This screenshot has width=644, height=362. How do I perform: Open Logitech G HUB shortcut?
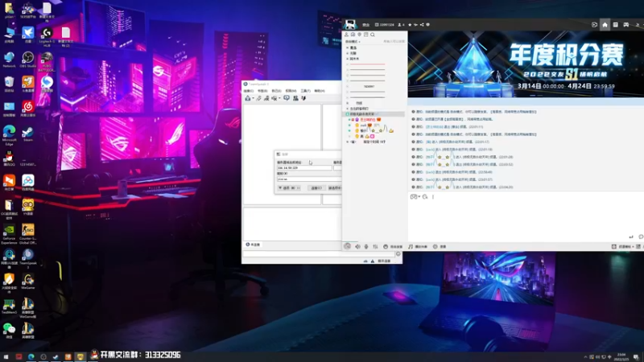click(x=47, y=36)
